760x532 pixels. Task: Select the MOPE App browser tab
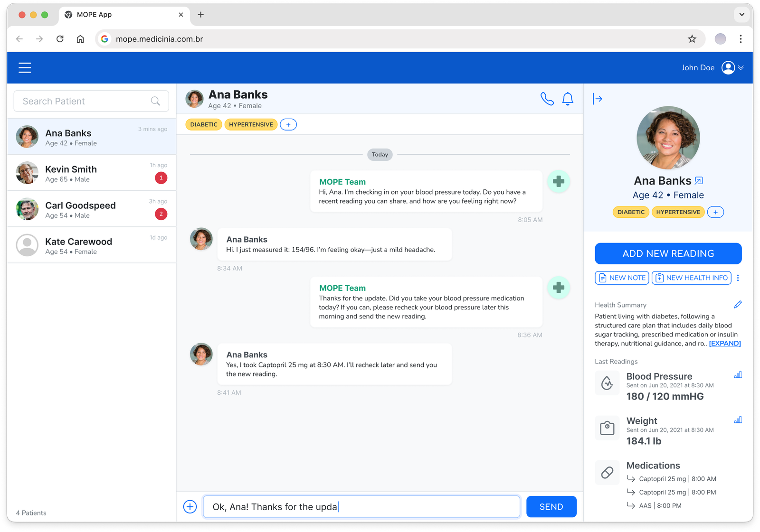124,15
